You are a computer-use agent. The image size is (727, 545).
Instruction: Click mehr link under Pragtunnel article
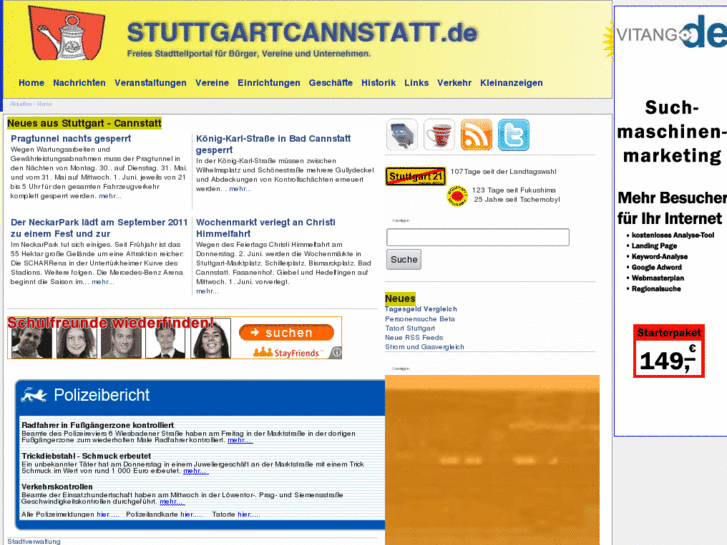point(110,196)
